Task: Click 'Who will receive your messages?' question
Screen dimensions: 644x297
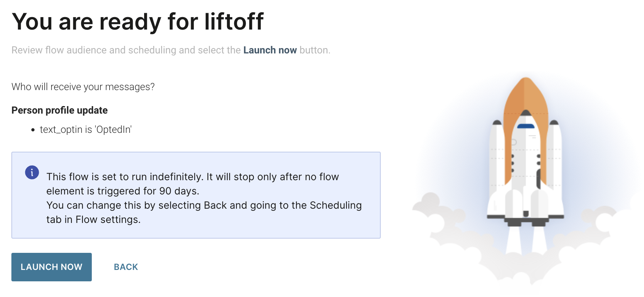Action: tap(83, 87)
